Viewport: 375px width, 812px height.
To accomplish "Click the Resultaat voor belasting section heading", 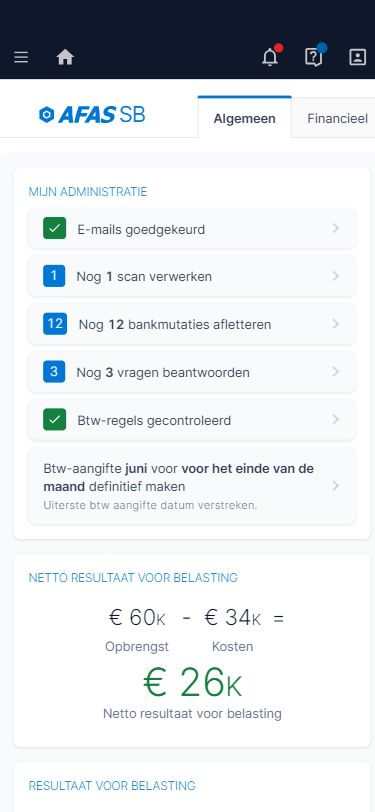I will pos(112,786).
